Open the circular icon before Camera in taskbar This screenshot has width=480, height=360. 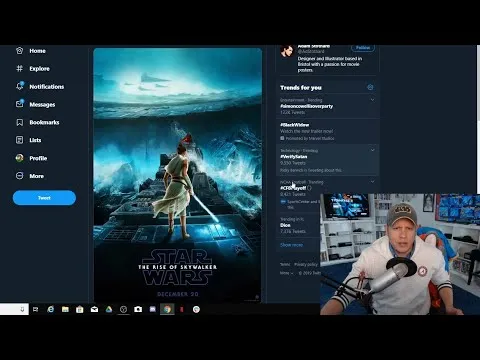pos(123,309)
